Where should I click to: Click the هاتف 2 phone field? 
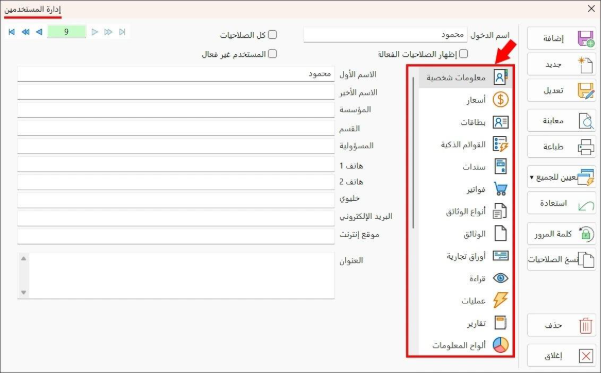click(176, 182)
